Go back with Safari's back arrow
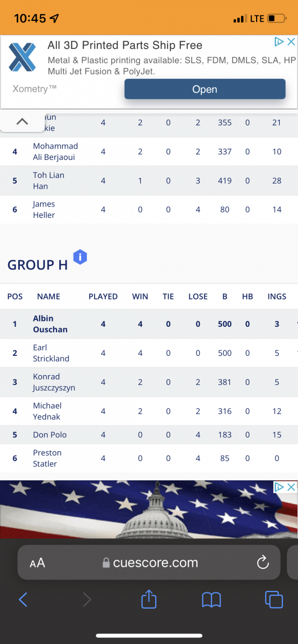 23,599
